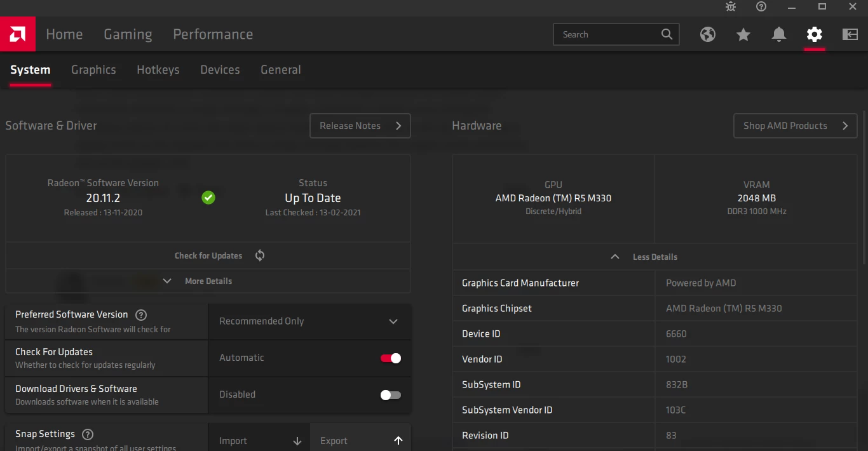
Task: Collapse Less Details in hardware section
Action: coord(654,257)
